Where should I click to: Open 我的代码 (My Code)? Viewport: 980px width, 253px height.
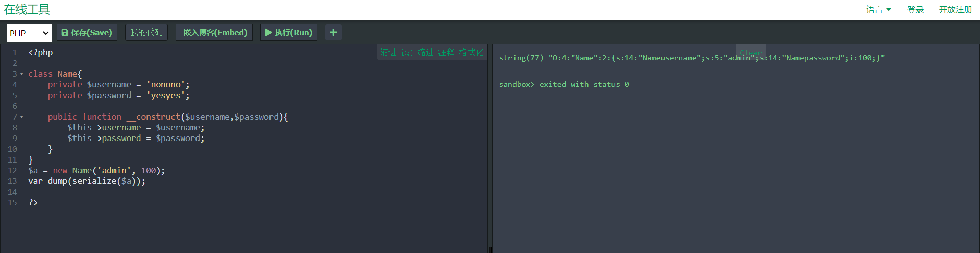(x=146, y=32)
